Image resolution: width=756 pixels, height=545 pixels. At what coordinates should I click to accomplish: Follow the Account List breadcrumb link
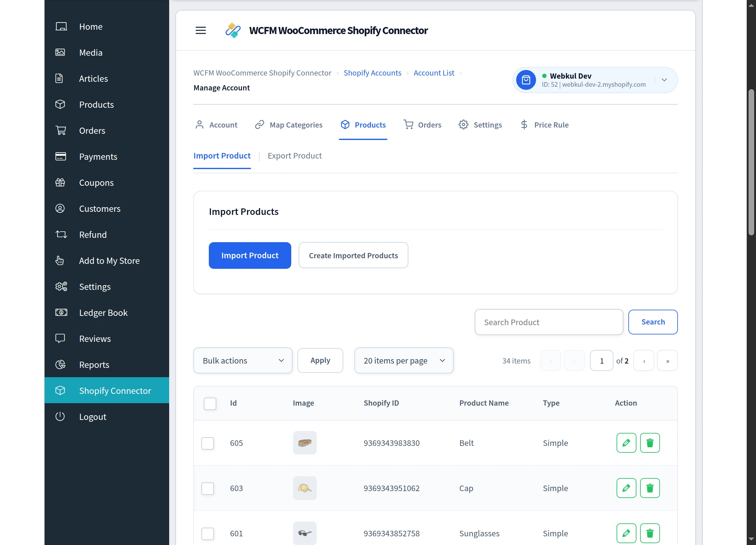[x=434, y=73]
